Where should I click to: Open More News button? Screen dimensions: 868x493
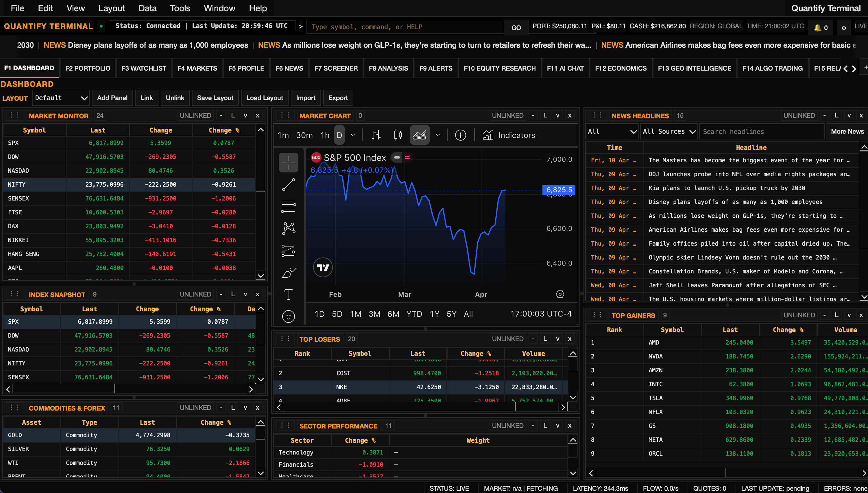click(847, 131)
